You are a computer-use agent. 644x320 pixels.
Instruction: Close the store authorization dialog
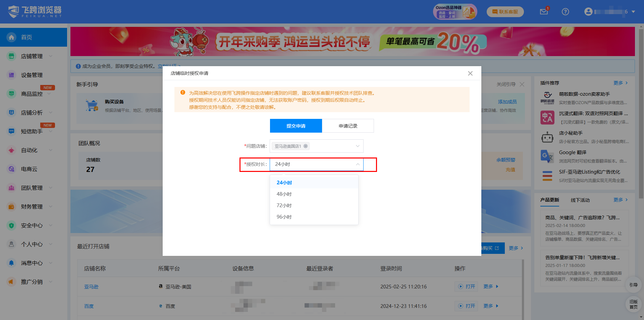(470, 73)
